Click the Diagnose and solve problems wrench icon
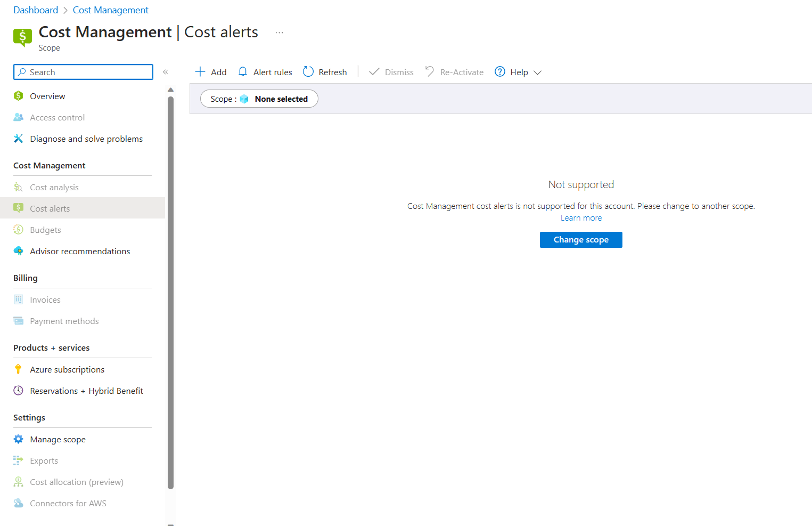 (19, 139)
